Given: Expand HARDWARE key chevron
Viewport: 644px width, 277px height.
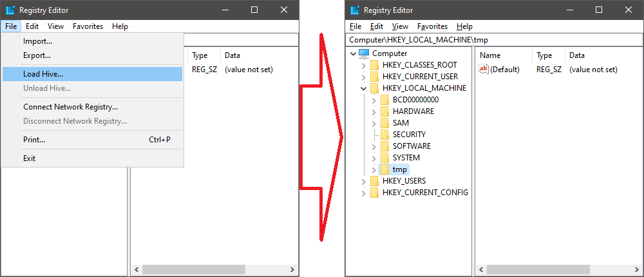Looking at the screenshot, I should [x=374, y=111].
